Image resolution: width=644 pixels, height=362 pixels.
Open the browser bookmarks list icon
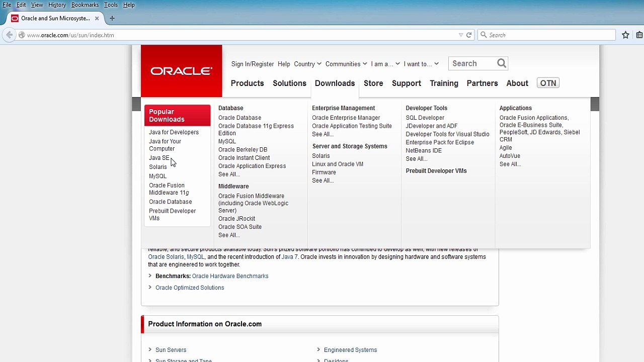[x=639, y=35]
